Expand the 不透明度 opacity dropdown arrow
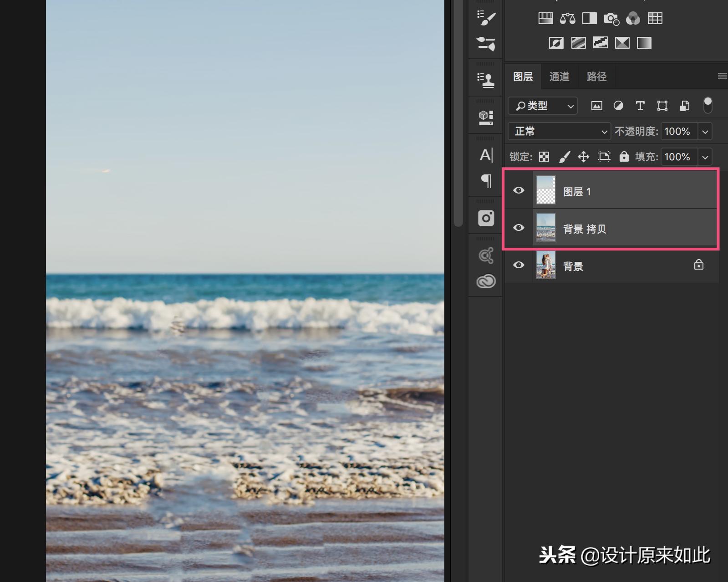 pyautogui.click(x=705, y=132)
